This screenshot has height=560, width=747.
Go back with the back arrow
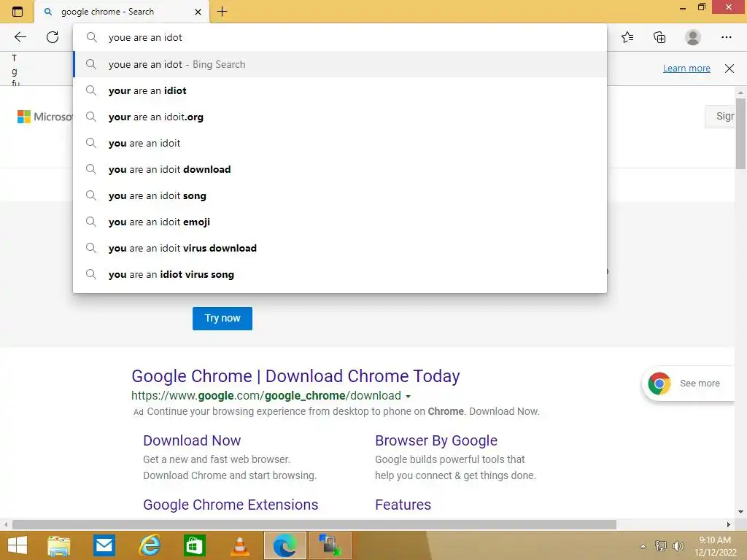click(20, 37)
